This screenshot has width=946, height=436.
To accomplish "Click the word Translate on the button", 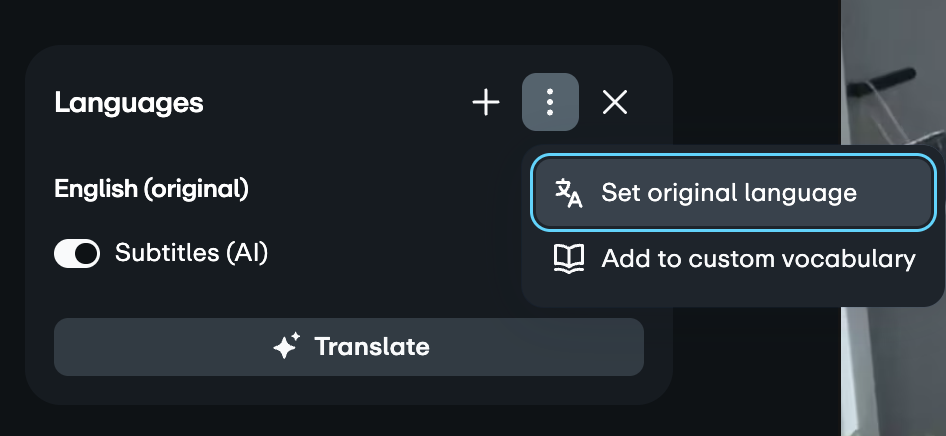I will [371, 347].
